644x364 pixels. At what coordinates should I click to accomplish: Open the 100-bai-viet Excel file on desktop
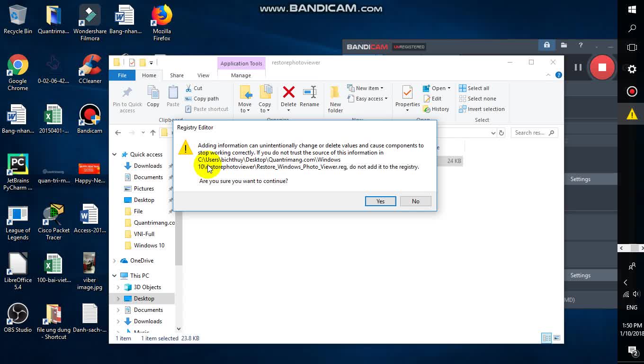tap(54, 268)
